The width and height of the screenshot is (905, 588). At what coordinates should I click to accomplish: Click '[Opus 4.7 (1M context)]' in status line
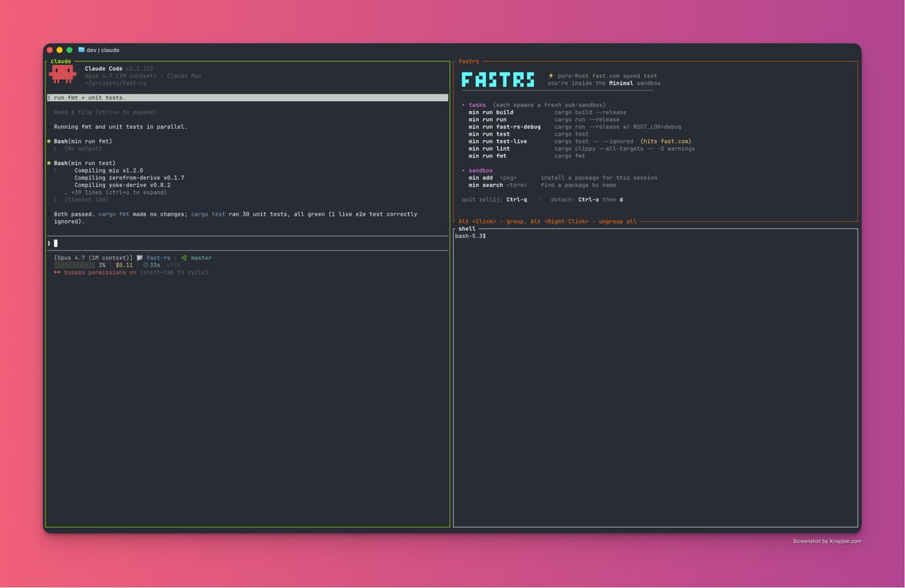(x=93, y=258)
